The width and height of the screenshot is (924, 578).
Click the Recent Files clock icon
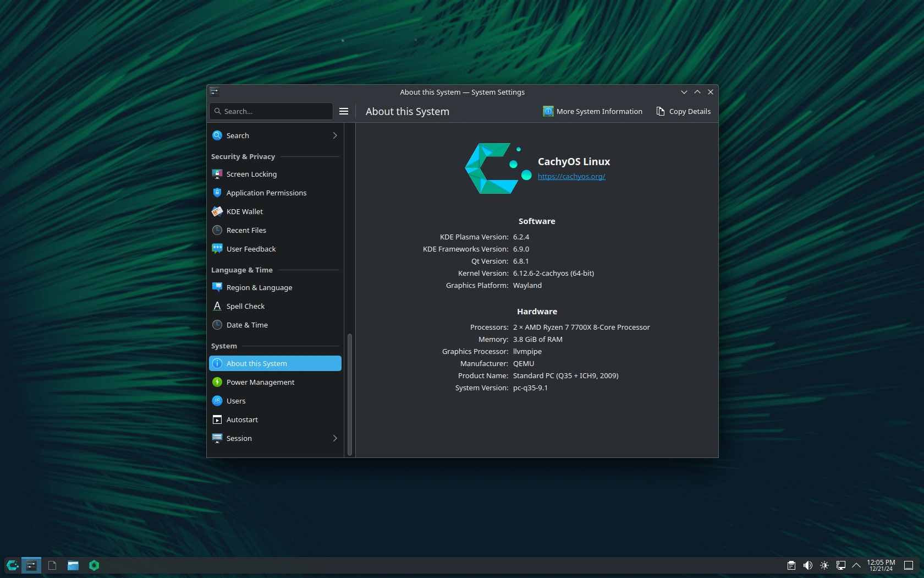click(217, 230)
